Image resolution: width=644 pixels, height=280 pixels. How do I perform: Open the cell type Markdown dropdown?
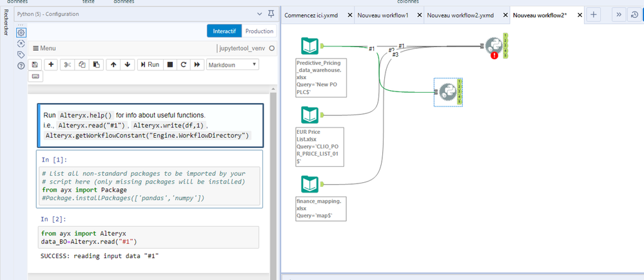tap(233, 64)
